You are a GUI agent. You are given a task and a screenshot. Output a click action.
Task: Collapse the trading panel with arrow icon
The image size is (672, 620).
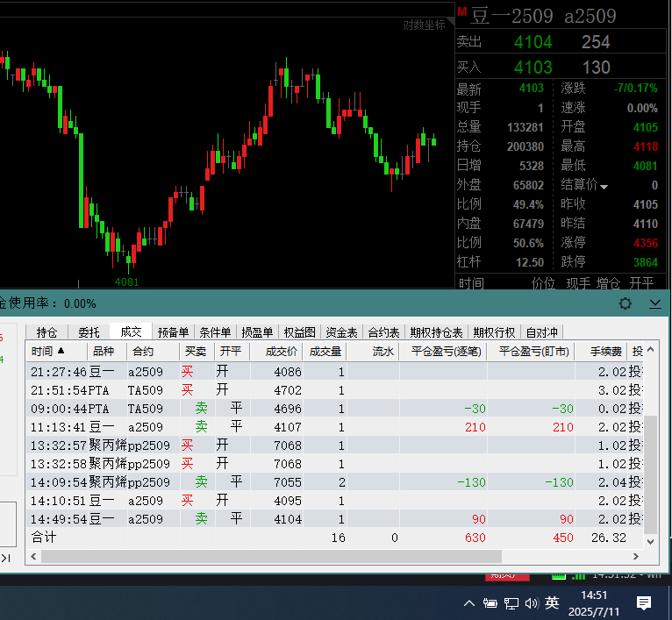pos(654,303)
